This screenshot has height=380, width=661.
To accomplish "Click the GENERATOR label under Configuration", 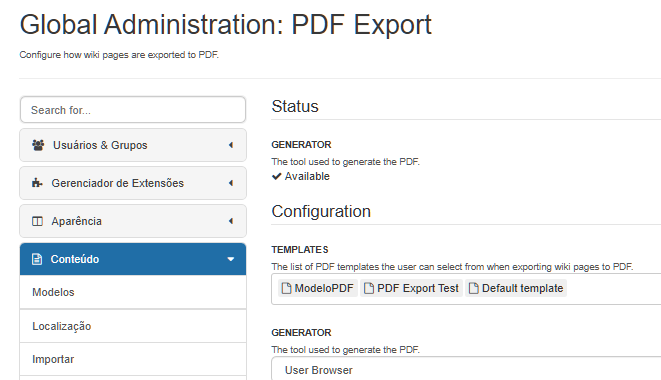I will tap(301, 333).
